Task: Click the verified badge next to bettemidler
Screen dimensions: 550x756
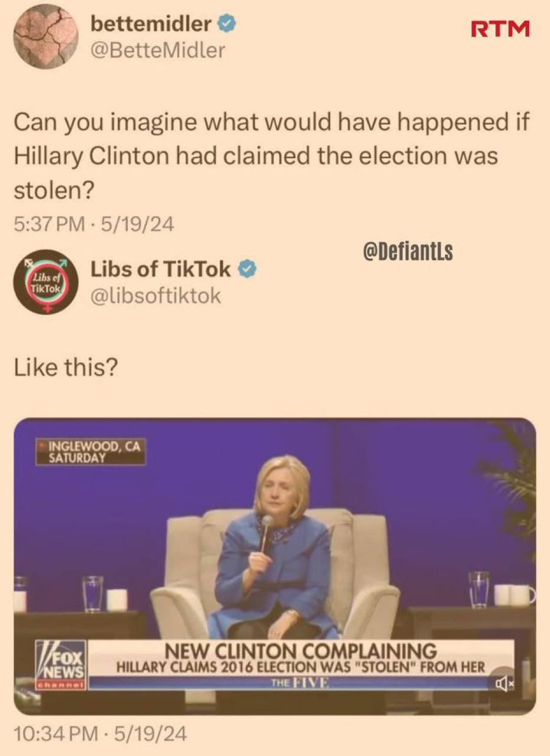Action: click(x=226, y=25)
